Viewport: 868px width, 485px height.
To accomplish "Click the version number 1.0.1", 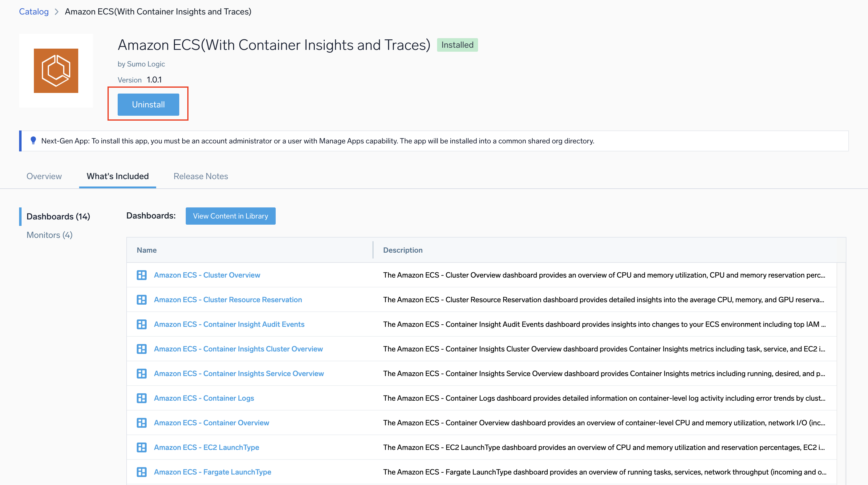I will [154, 80].
